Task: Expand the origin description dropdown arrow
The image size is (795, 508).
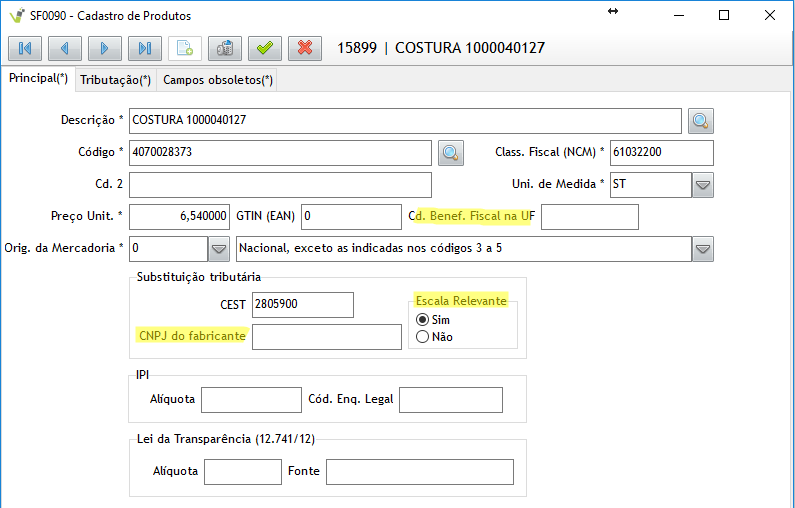Action: pyautogui.click(x=703, y=249)
